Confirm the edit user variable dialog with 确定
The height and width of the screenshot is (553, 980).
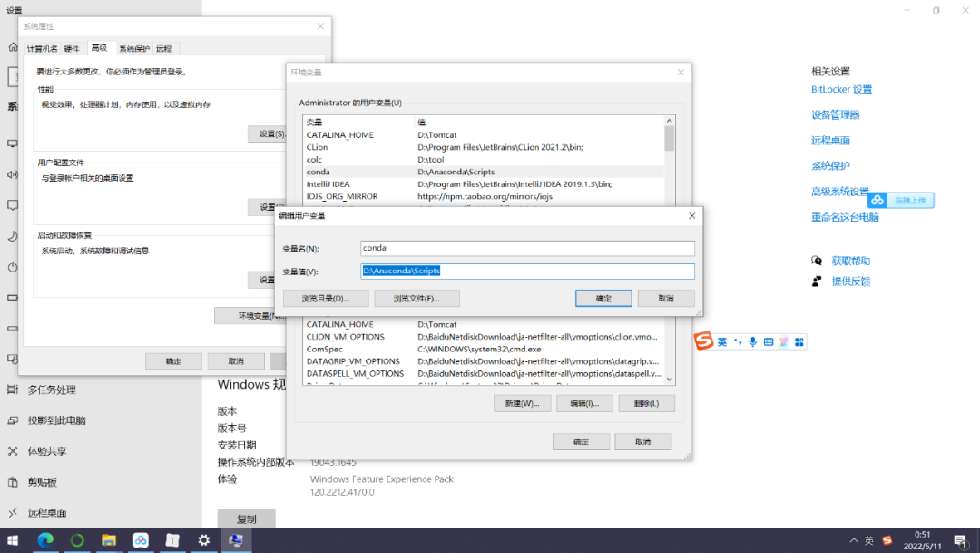(x=603, y=299)
